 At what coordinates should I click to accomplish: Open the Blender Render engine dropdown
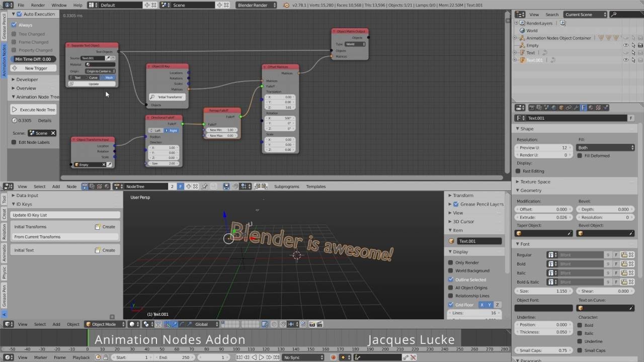(x=256, y=5)
